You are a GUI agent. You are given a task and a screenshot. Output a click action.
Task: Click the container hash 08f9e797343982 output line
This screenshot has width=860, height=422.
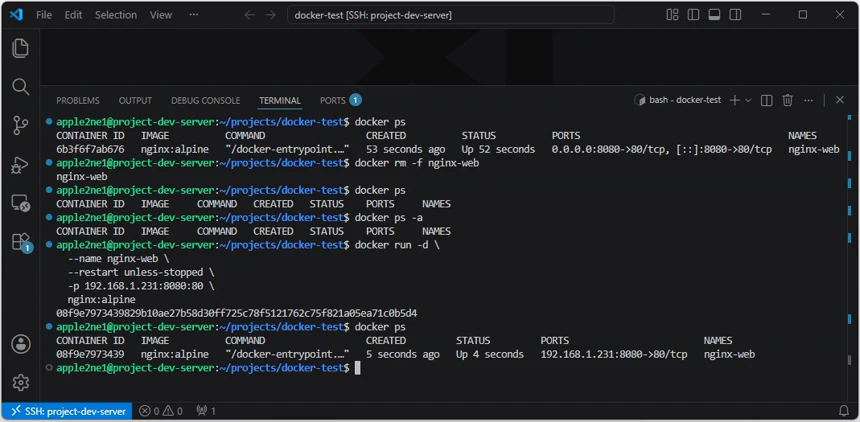point(236,313)
